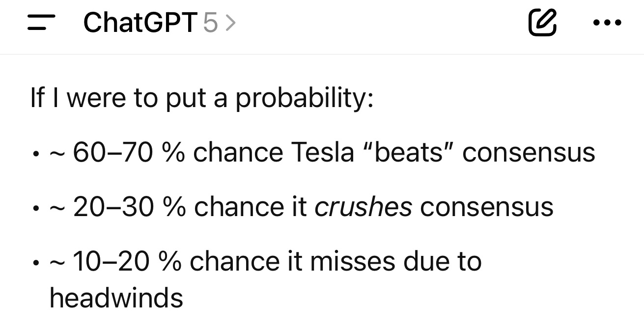Tap the gray model version number 5
This screenshot has width=644, height=331.
pyautogui.click(x=210, y=23)
